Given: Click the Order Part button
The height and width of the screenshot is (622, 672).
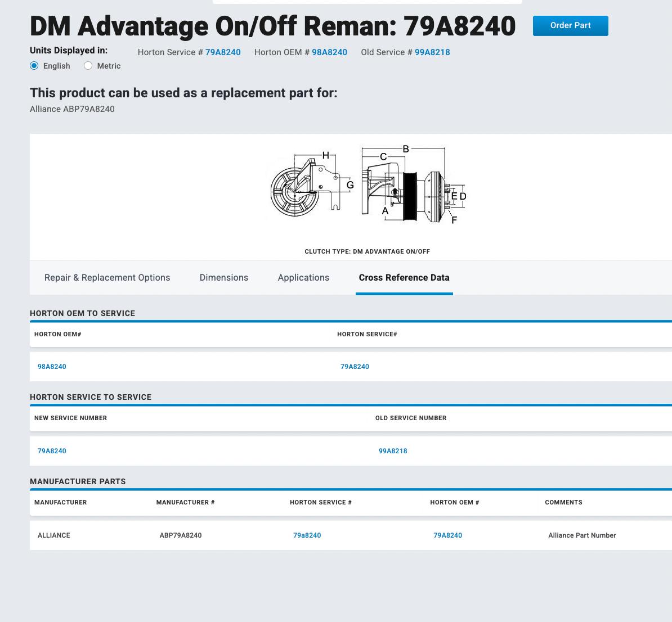Looking at the screenshot, I should [570, 26].
